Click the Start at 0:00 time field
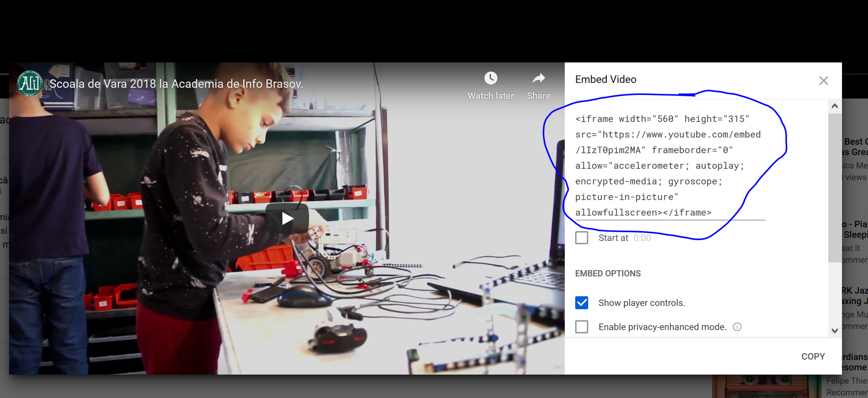This screenshot has width=868, height=398. point(642,238)
